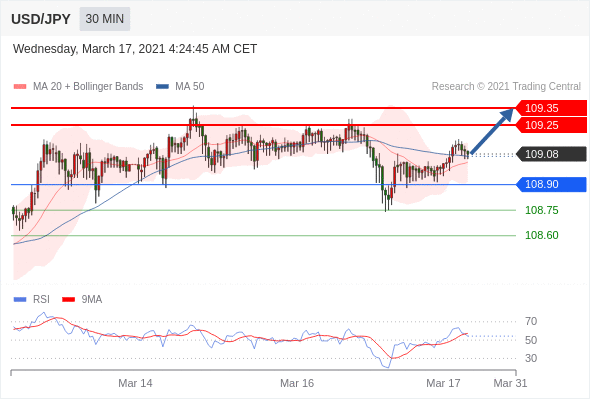Click the date 'Wednesday, March 17, 2021 4:24:45 AM CET'
The height and width of the screenshot is (400, 590).
135,49
